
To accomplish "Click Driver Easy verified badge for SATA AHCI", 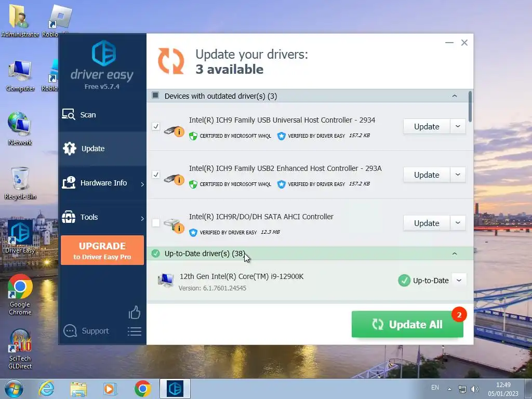I will (193, 233).
